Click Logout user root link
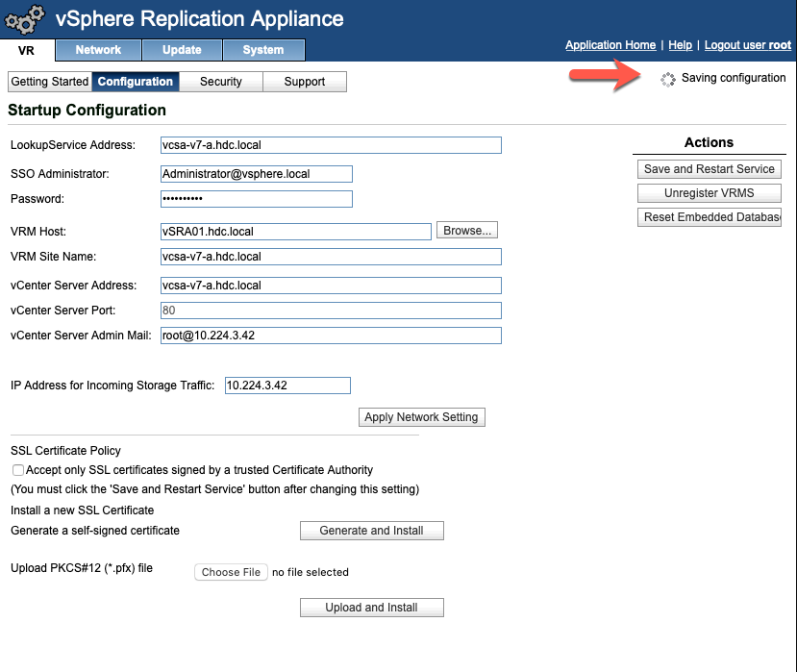 pyautogui.click(x=748, y=45)
